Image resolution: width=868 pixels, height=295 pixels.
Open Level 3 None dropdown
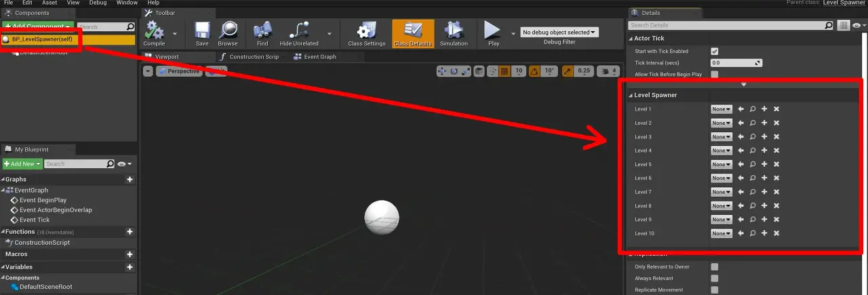[x=722, y=137]
